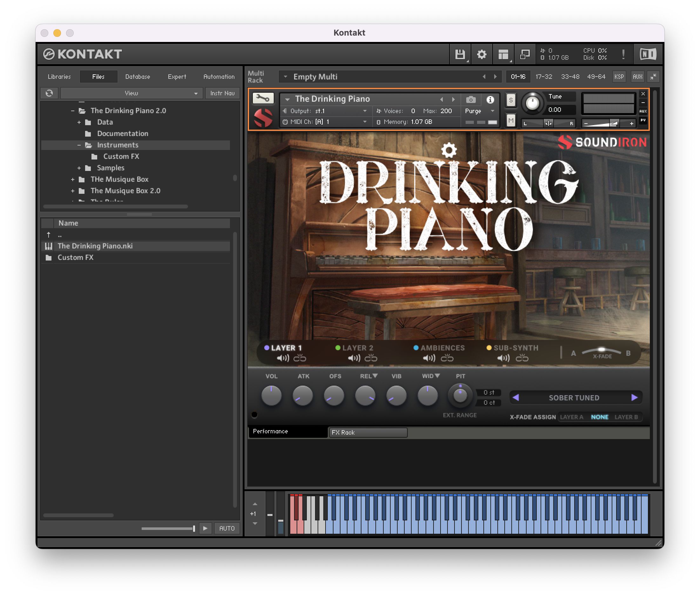
Task: Go up to the parent folder
Action: coord(49,235)
